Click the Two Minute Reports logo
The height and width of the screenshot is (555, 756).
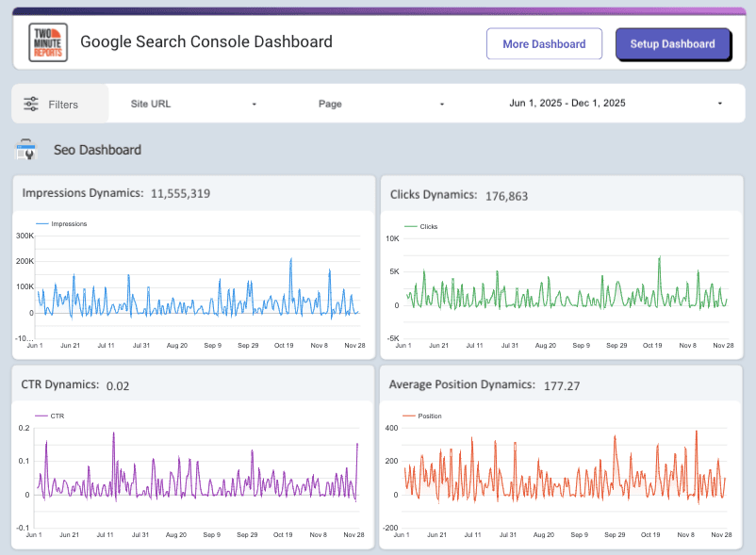tap(46, 42)
